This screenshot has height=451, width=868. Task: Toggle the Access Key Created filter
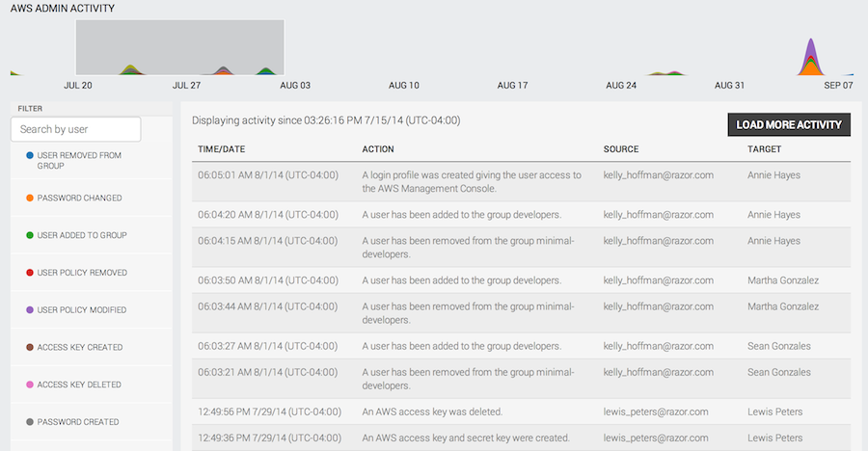pyautogui.click(x=79, y=347)
